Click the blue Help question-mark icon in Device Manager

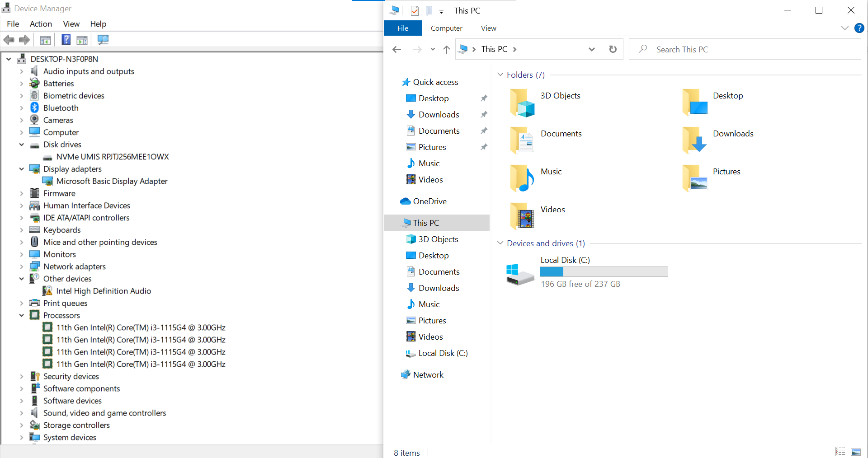[x=66, y=40]
